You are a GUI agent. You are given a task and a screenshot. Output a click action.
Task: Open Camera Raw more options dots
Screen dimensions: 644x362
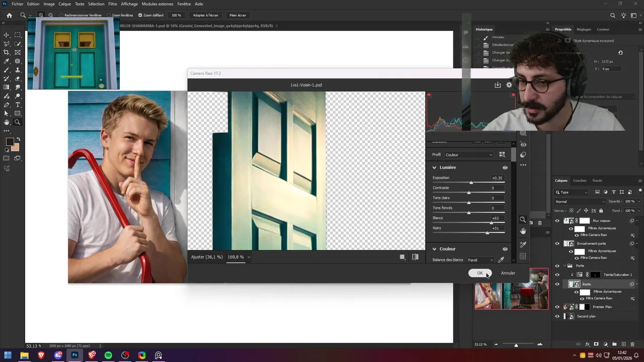(x=523, y=165)
